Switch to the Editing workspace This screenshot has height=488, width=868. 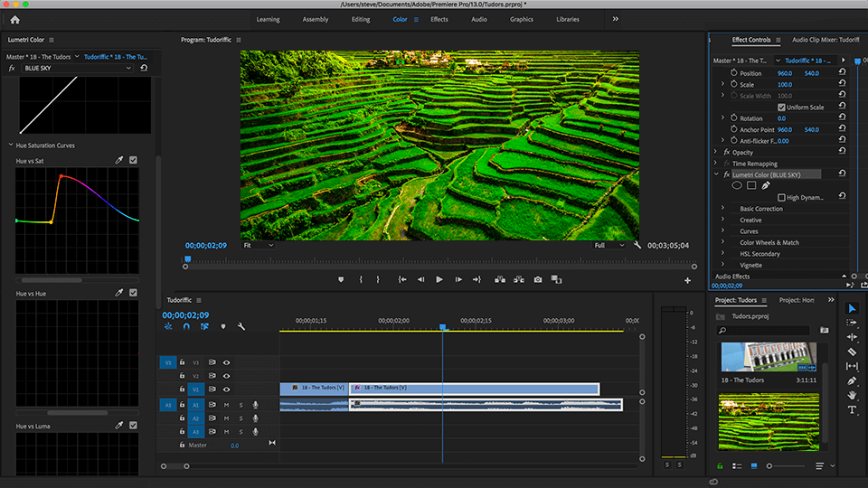point(361,19)
